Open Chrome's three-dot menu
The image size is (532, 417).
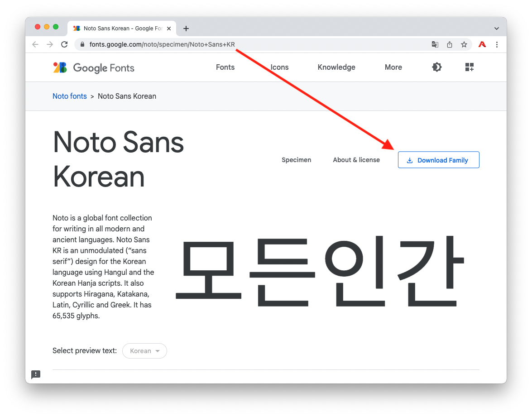tap(497, 44)
